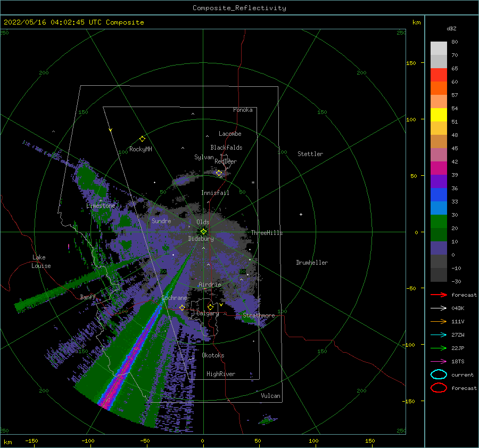479x448 pixels.
Task: Click the Okotoks city label
Action: (213, 355)
